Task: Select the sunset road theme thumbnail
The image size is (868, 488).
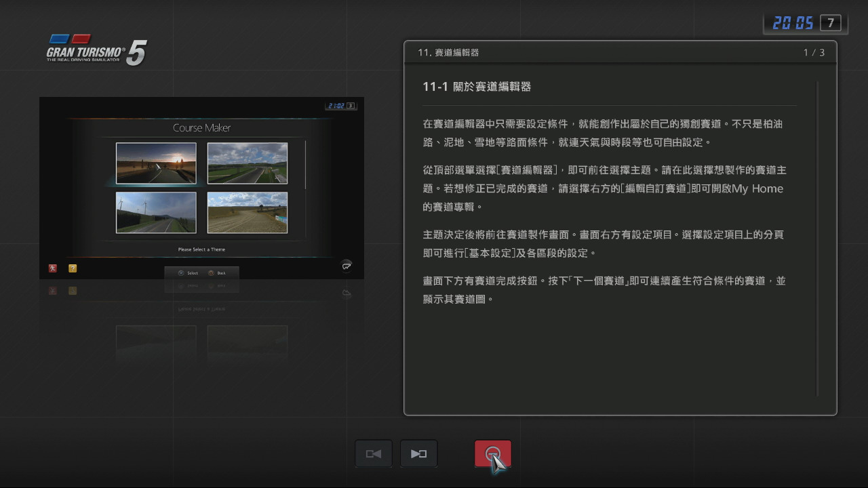Action: (156, 163)
